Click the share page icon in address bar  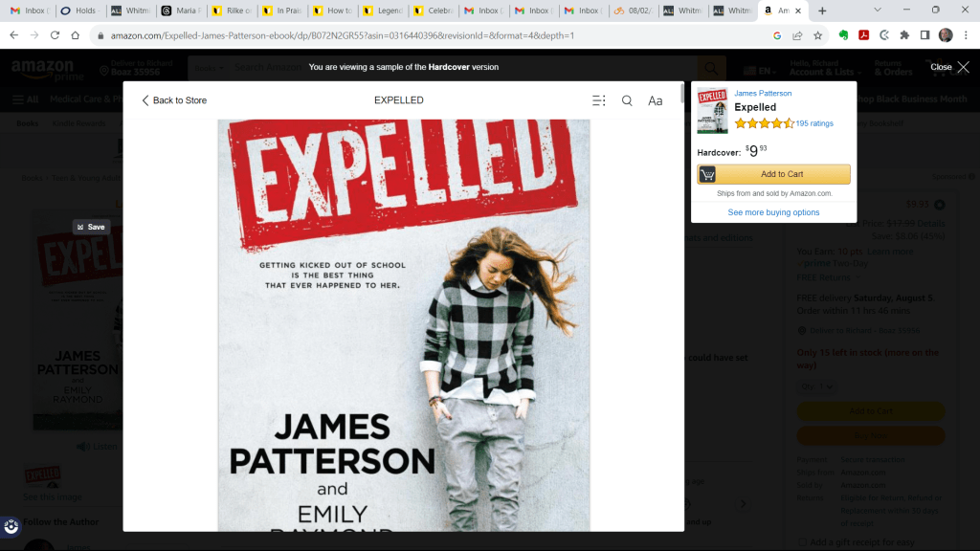click(797, 35)
